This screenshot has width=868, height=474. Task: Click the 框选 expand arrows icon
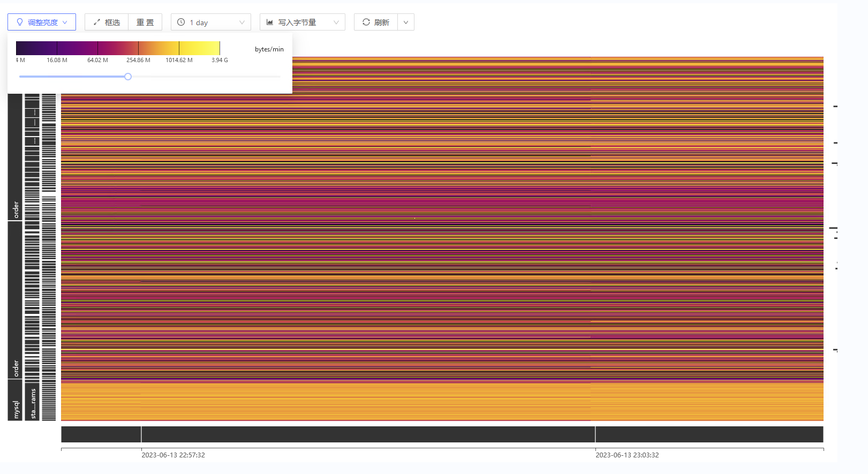(97, 22)
